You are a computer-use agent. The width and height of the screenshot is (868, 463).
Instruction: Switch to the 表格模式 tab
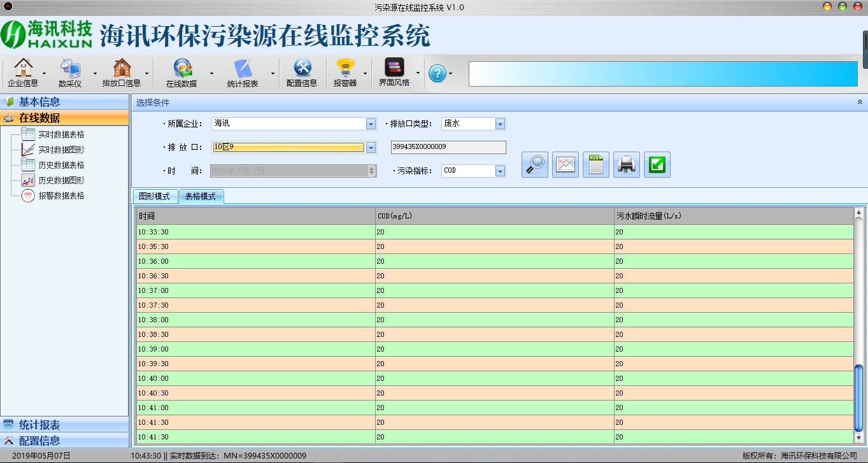point(201,197)
